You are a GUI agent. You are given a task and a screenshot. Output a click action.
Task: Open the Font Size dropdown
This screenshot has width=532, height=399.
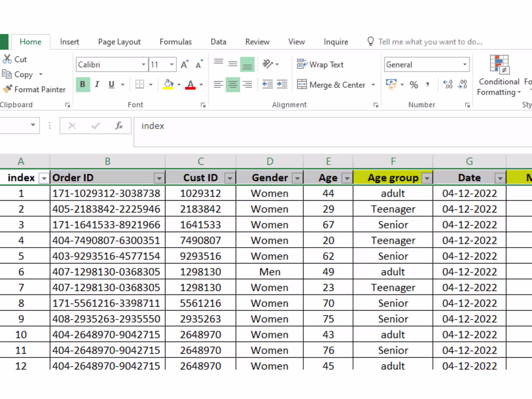point(171,64)
